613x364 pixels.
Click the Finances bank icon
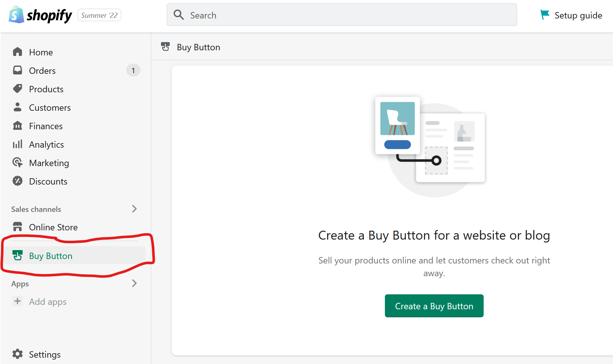click(18, 126)
